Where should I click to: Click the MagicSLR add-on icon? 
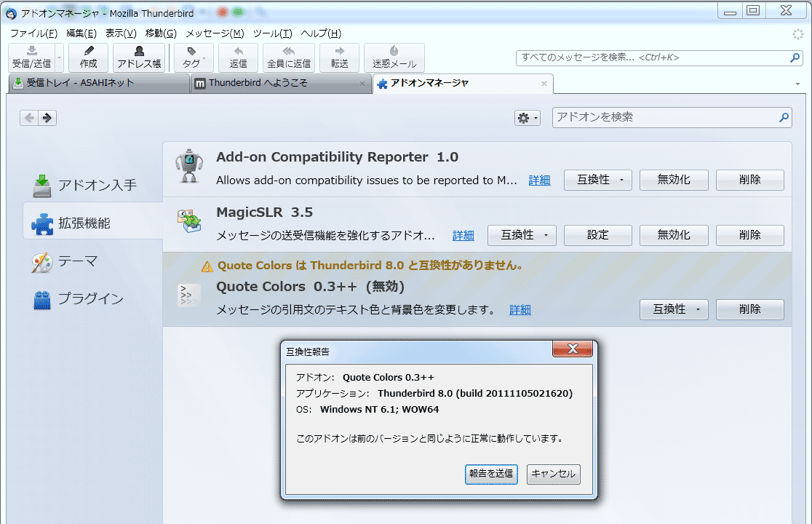(x=188, y=221)
